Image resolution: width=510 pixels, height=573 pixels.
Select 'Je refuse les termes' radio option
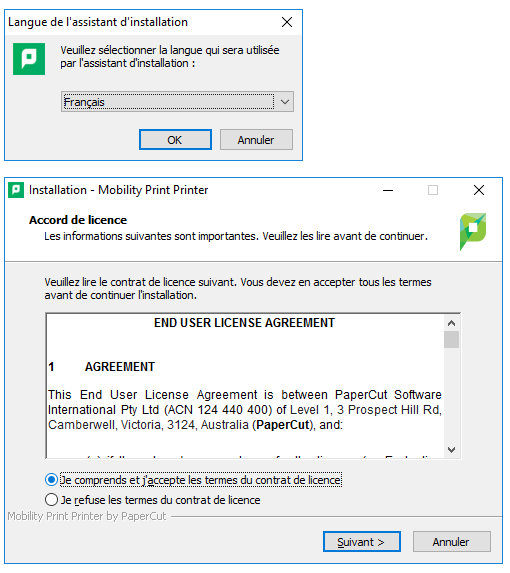(52, 500)
